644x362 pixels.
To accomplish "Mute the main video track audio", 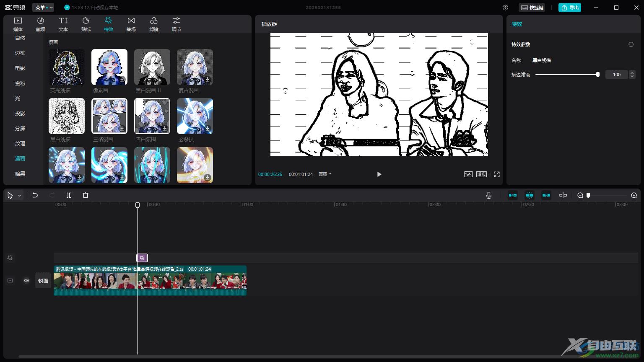I will point(26,281).
